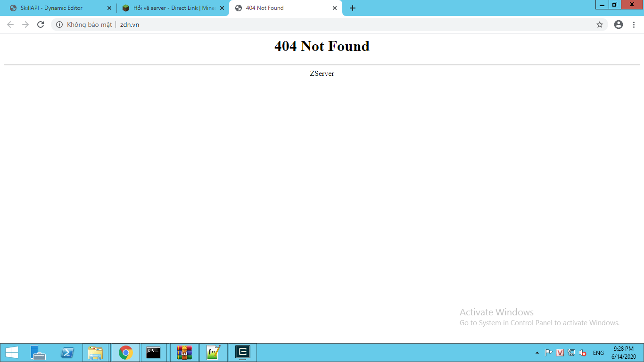Viewport: 644px width, 362px height.
Task: View site information next to 'Không bảo mật'
Action: point(59,25)
